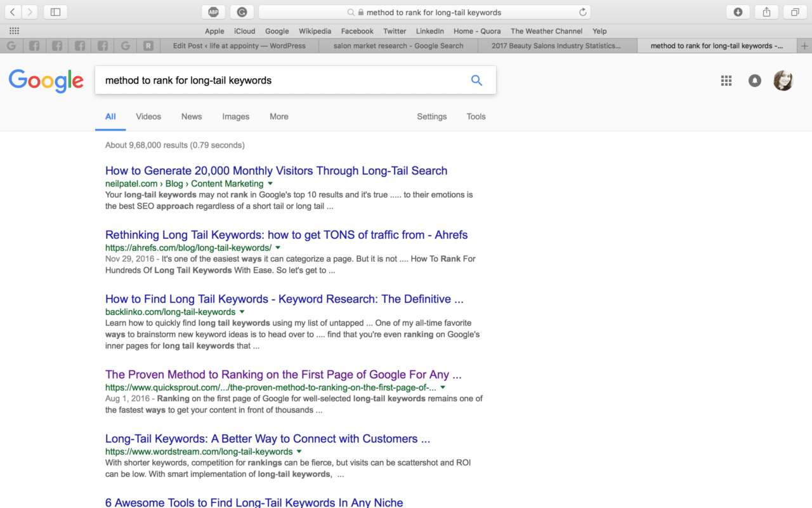Open Top Sites grid in Favorites bar
This screenshot has height=508, width=812.
pos(14,31)
